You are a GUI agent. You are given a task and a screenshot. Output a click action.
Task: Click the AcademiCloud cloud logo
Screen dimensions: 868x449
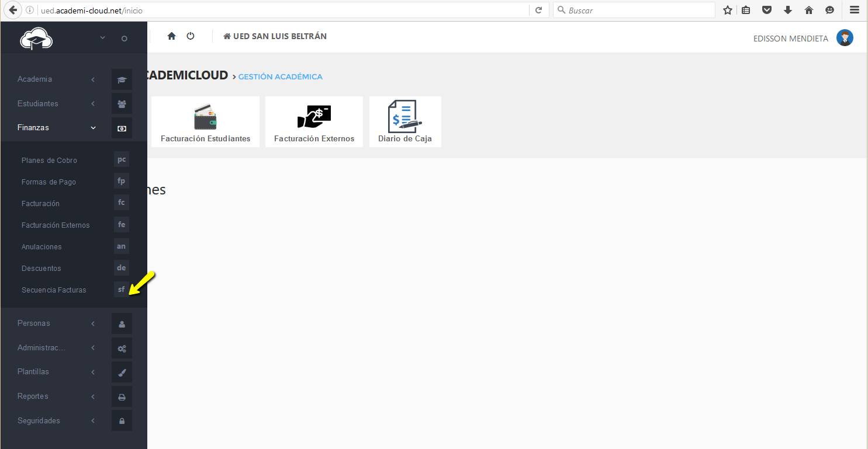[36, 39]
